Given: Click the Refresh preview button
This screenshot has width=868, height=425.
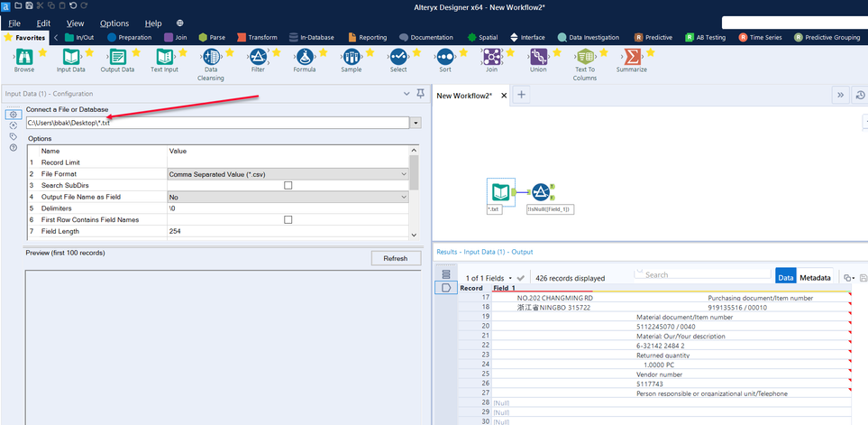Looking at the screenshot, I should [396, 258].
